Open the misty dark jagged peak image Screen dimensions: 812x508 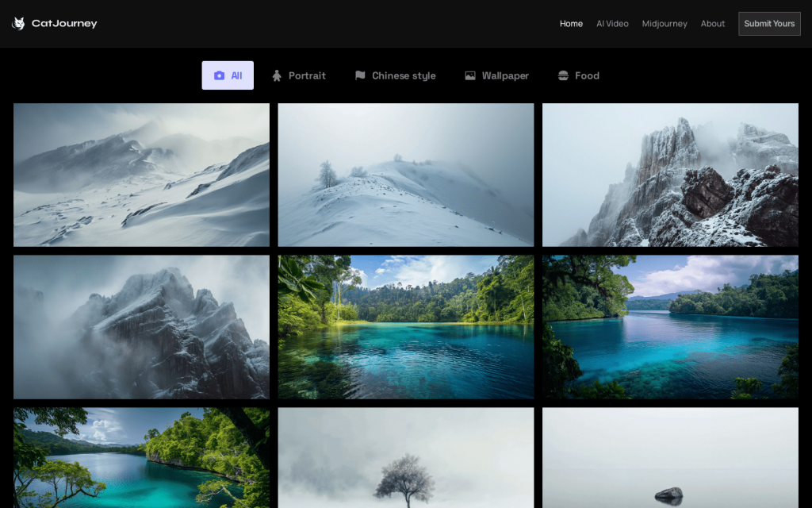[x=141, y=326]
